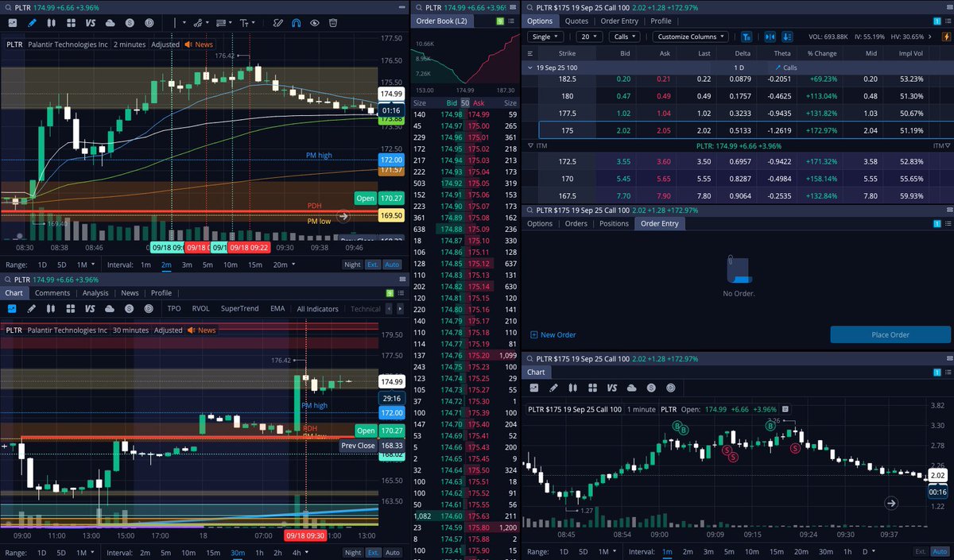Collapse the ITM section triangle

pos(530,146)
